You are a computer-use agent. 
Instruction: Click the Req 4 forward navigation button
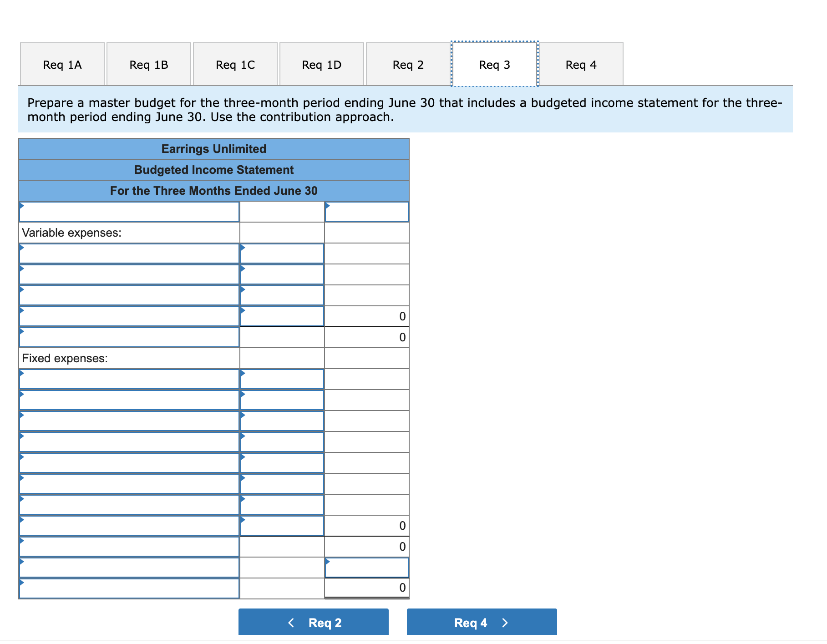click(481, 622)
